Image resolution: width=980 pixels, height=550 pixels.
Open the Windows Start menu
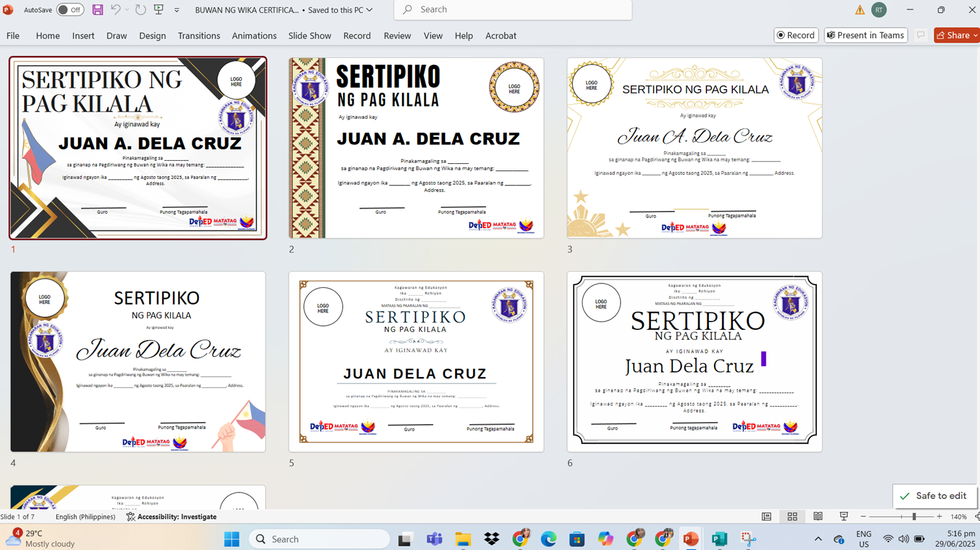click(x=232, y=539)
